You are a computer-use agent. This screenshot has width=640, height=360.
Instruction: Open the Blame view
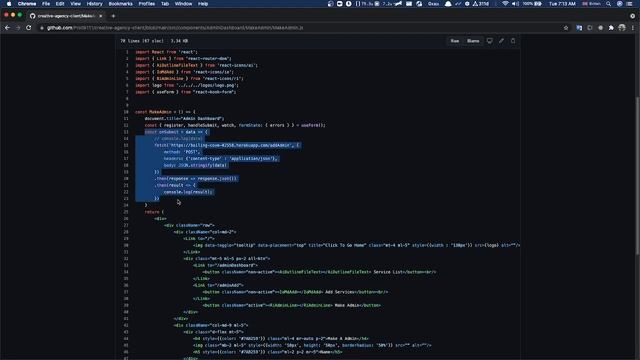(x=473, y=41)
